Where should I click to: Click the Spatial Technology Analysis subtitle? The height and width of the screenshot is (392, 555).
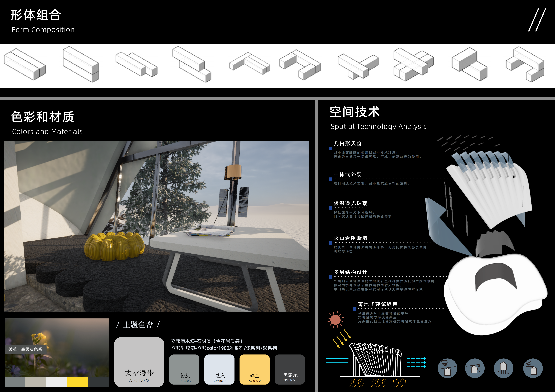point(379,127)
